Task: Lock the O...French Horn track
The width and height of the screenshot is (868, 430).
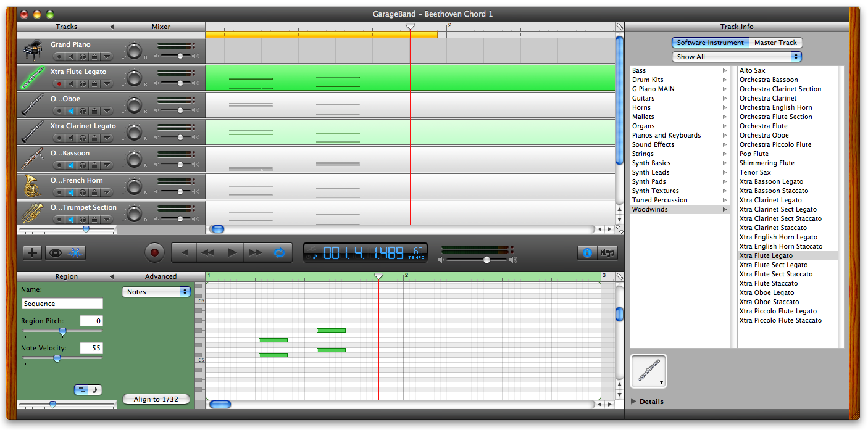Action: 94,192
